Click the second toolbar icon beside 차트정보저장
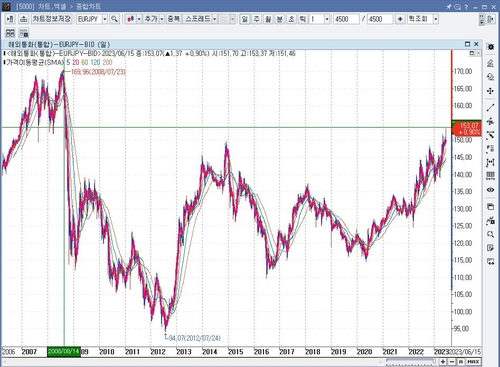 [x=23, y=19]
